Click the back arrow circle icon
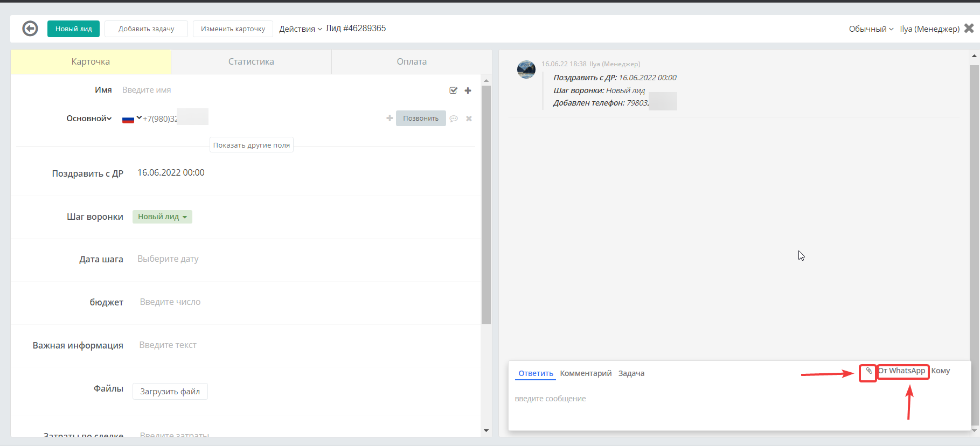980x446 pixels. click(30, 29)
